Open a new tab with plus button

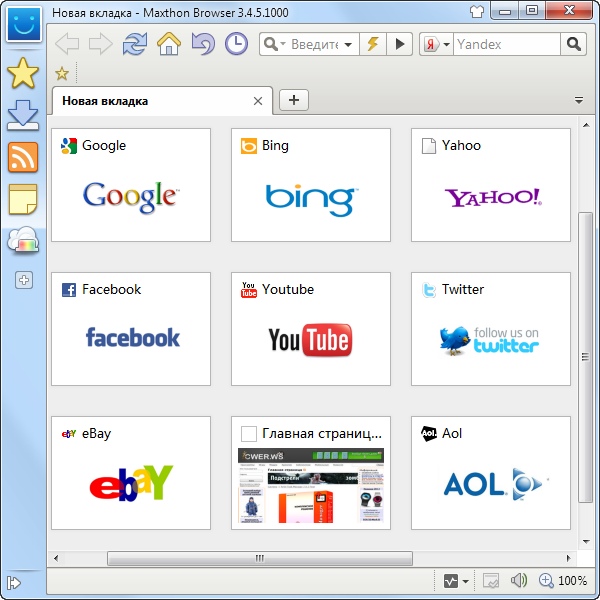pyautogui.click(x=294, y=100)
